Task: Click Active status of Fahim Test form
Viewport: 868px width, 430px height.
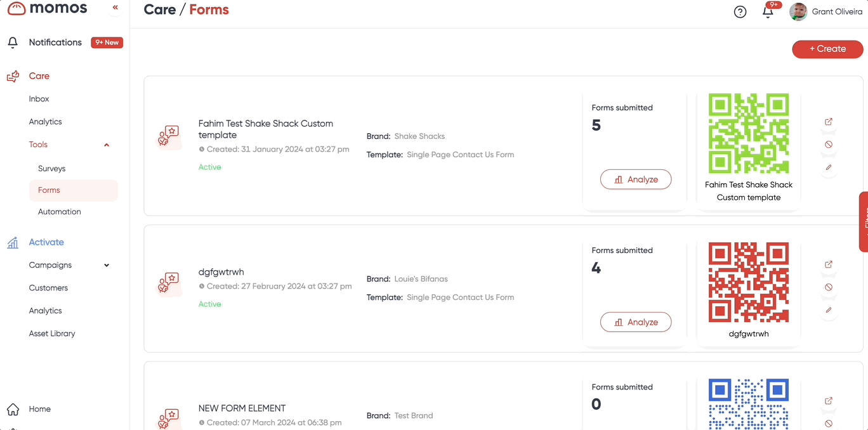Action: coord(210,167)
